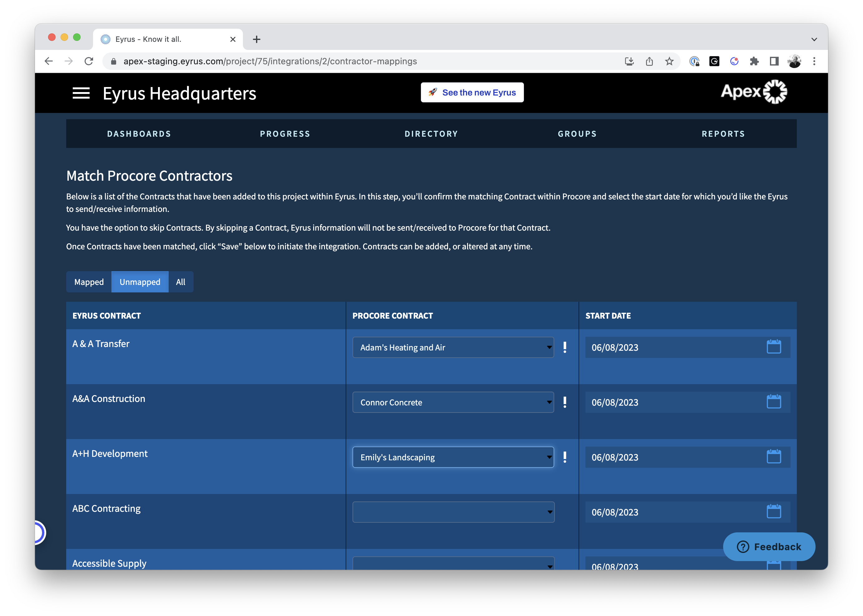Click the Apex logo

(754, 92)
